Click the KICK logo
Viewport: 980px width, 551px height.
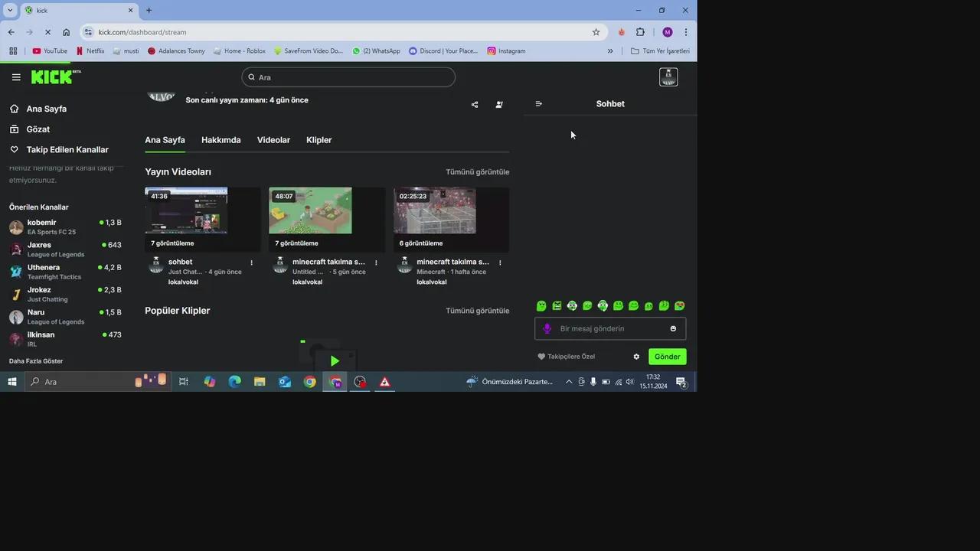point(55,77)
